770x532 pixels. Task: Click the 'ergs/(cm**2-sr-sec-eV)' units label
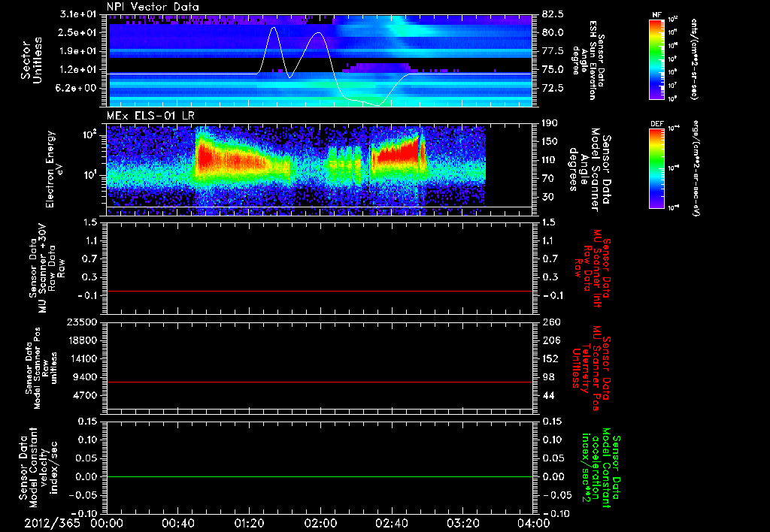[696, 168]
